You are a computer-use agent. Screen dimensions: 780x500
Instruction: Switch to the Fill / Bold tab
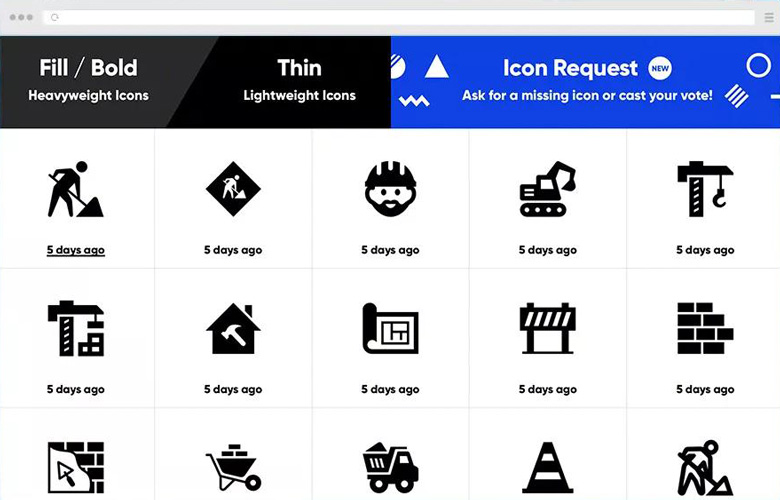[x=88, y=81]
